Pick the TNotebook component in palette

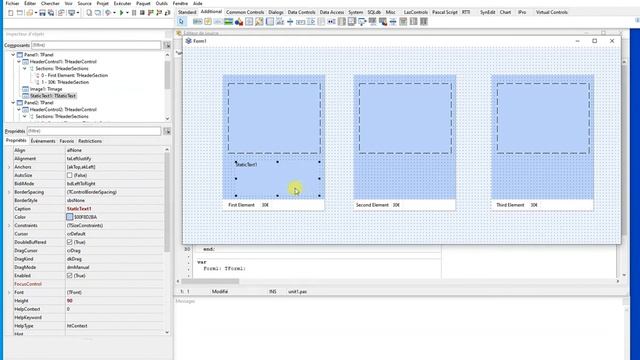click(269, 21)
